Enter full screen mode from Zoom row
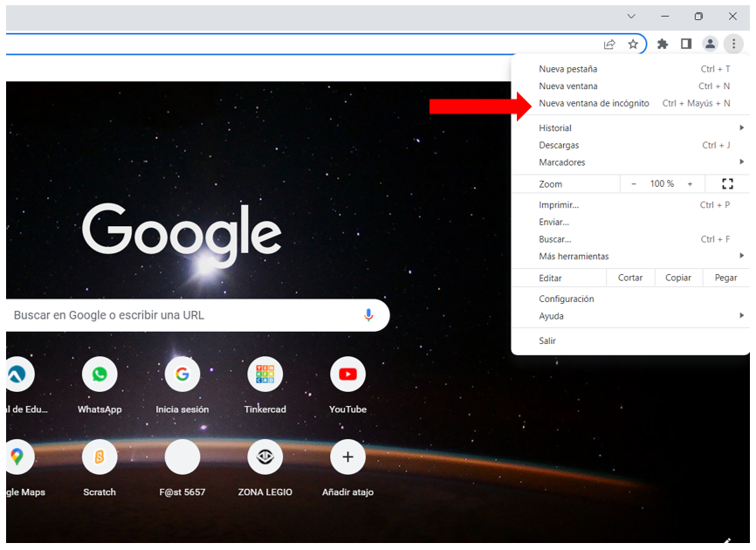 coord(727,183)
